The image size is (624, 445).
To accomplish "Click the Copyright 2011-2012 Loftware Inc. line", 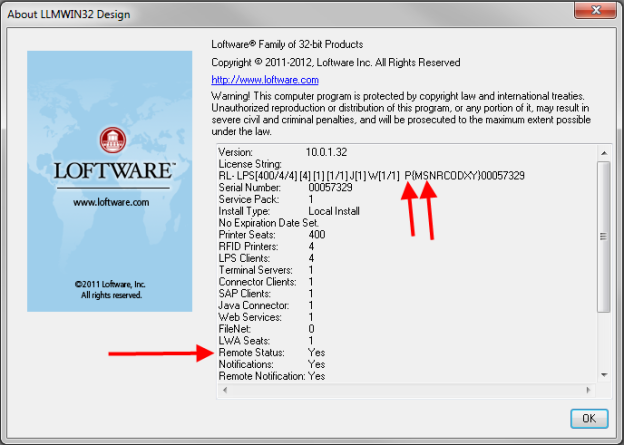I will 335,62.
